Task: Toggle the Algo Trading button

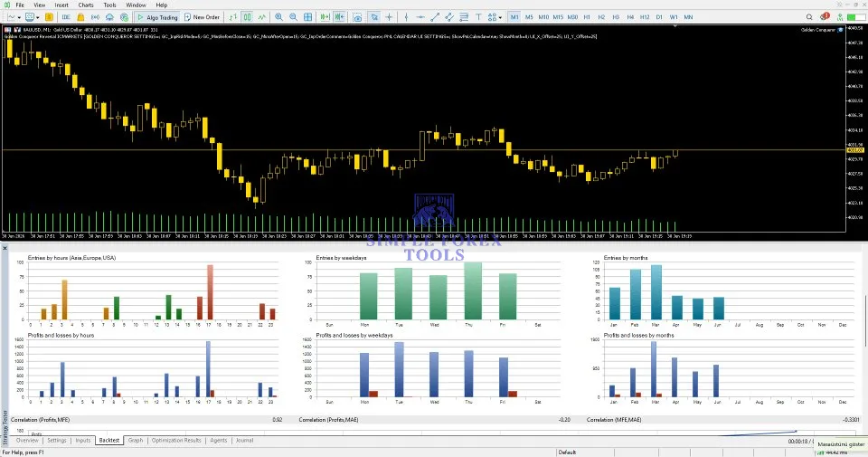Action: [x=157, y=17]
